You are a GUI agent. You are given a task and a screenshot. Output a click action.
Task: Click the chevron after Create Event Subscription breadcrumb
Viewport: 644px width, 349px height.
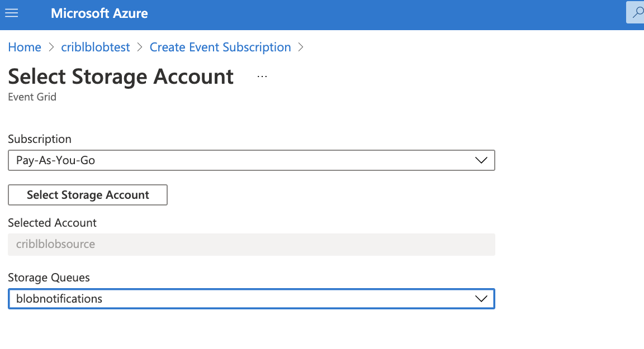[301, 47]
